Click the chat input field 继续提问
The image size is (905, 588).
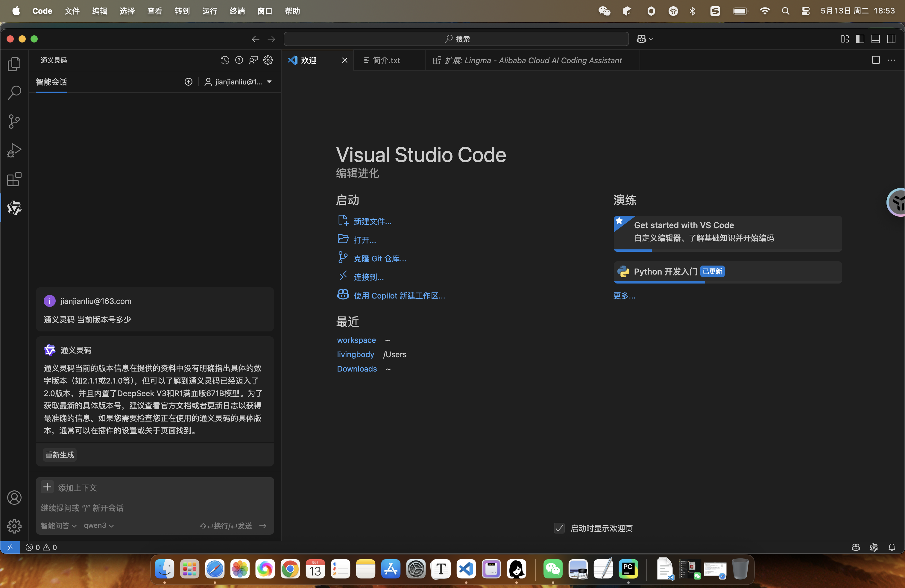point(152,508)
